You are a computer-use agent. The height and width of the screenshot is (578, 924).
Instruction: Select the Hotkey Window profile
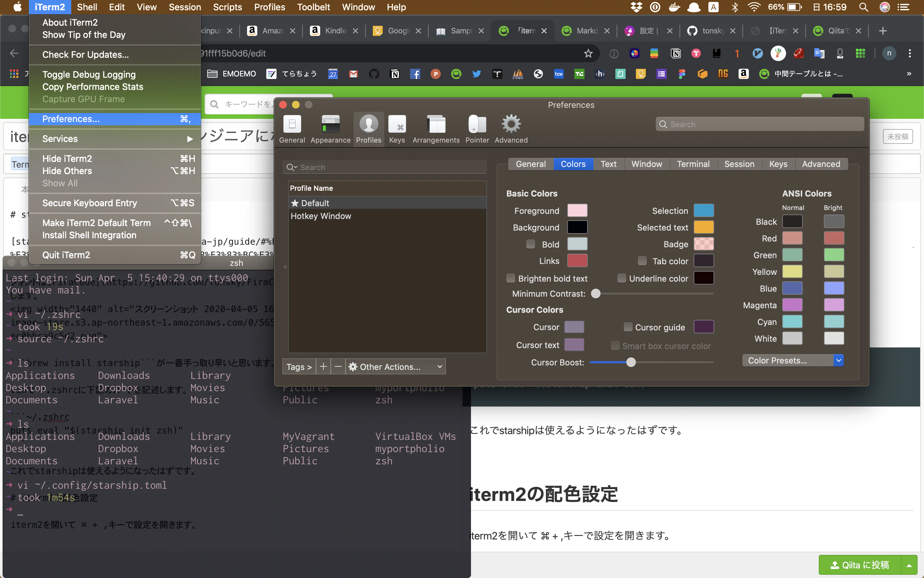point(387,216)
